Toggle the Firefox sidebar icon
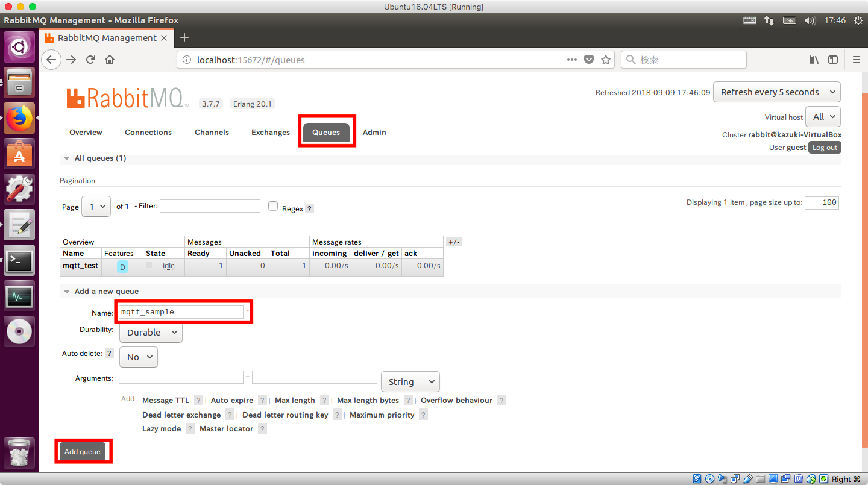868x485 pixels. [x=833, y=60]
